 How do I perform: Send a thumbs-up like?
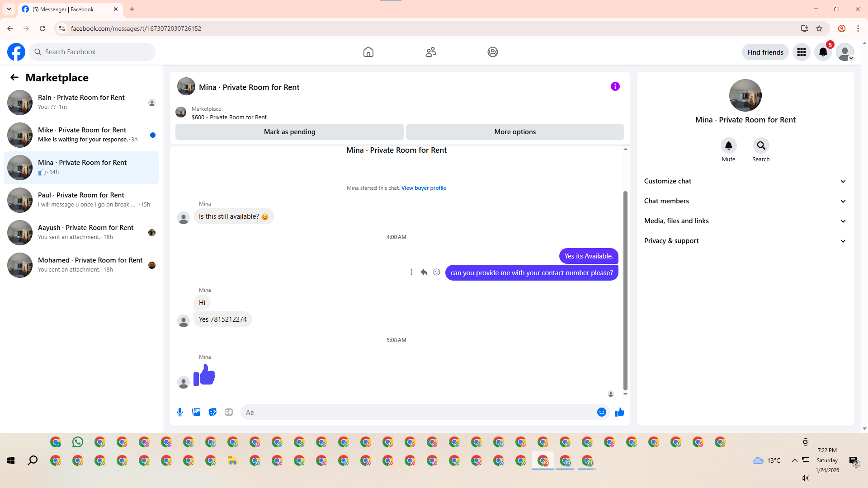pos(619,412)
